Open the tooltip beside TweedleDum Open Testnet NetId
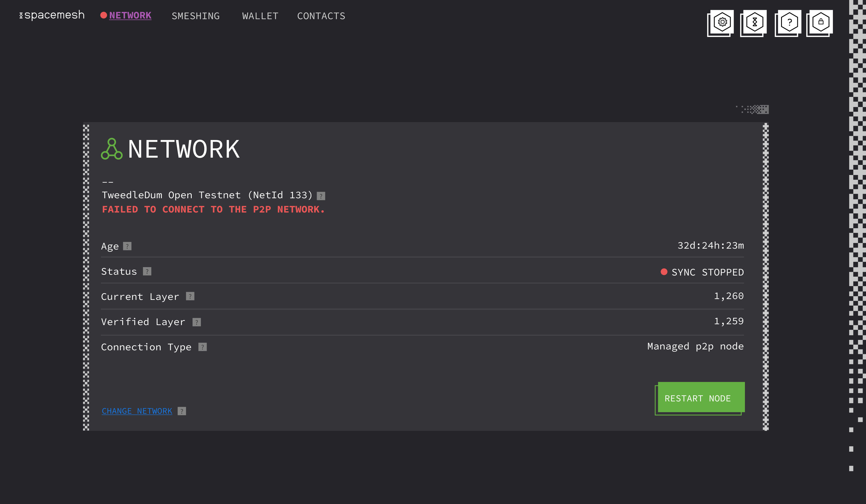The height and width of the screenshot is (504, 866). pos(321,195)
